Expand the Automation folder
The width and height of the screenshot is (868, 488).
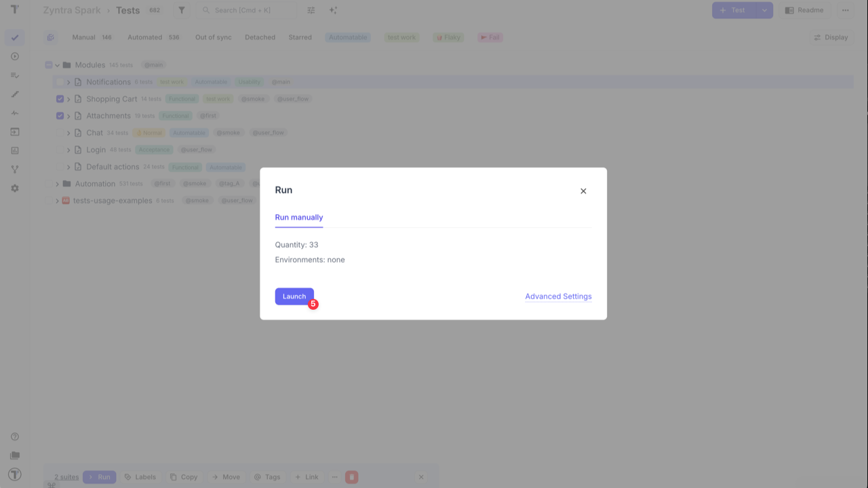57,183
